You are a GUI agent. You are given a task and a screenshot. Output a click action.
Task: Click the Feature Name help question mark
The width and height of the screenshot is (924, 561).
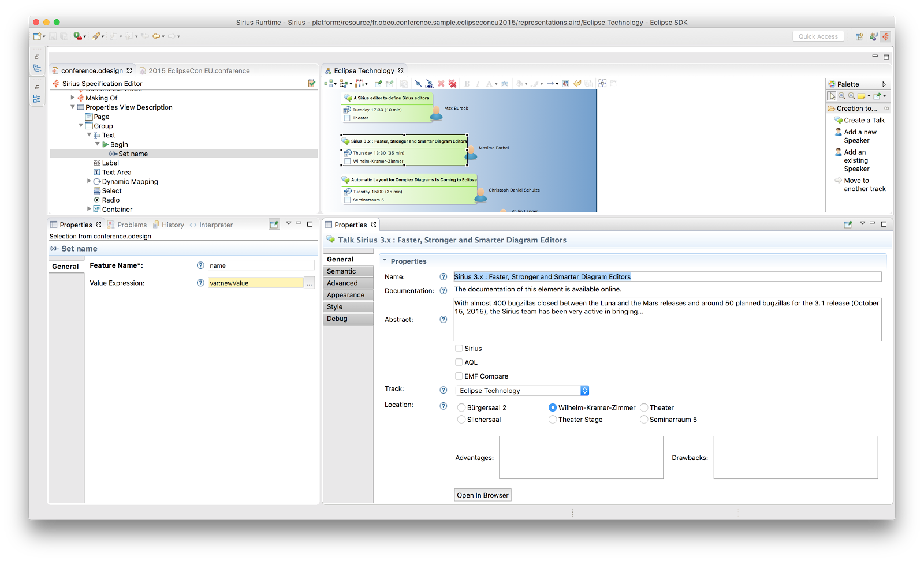(x=200, y=265)
